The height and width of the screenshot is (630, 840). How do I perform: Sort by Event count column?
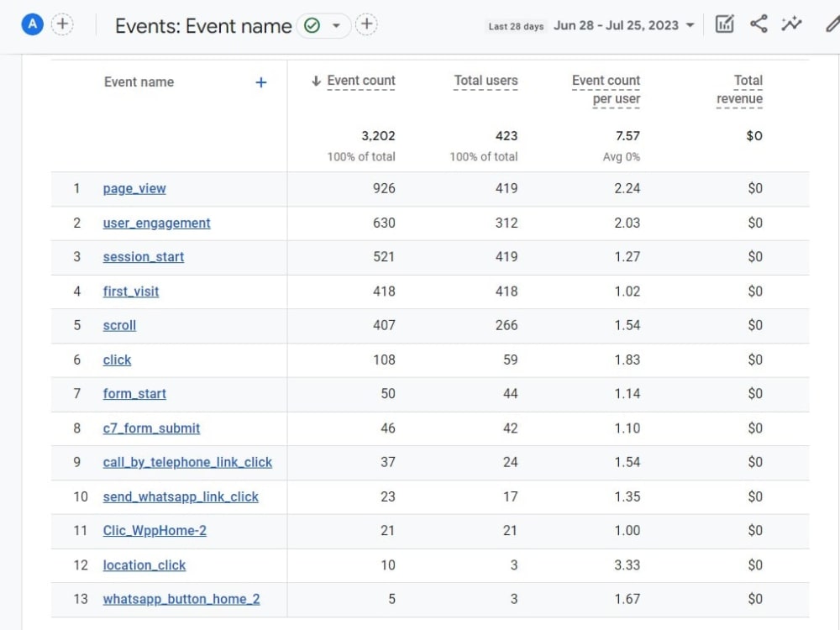click(x=360, y=81)
